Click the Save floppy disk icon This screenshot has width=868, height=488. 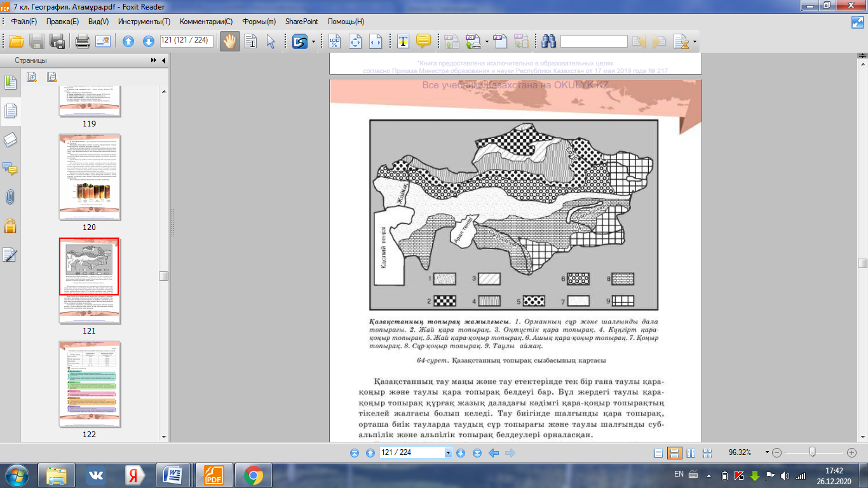[37, 41]
